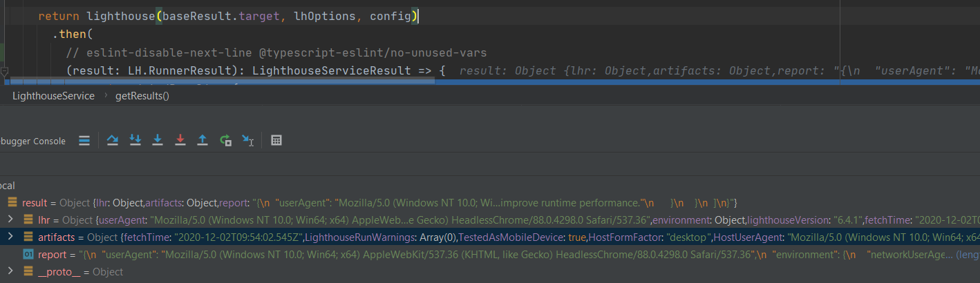Click the Run to Cursor icon

pos(248,140)
